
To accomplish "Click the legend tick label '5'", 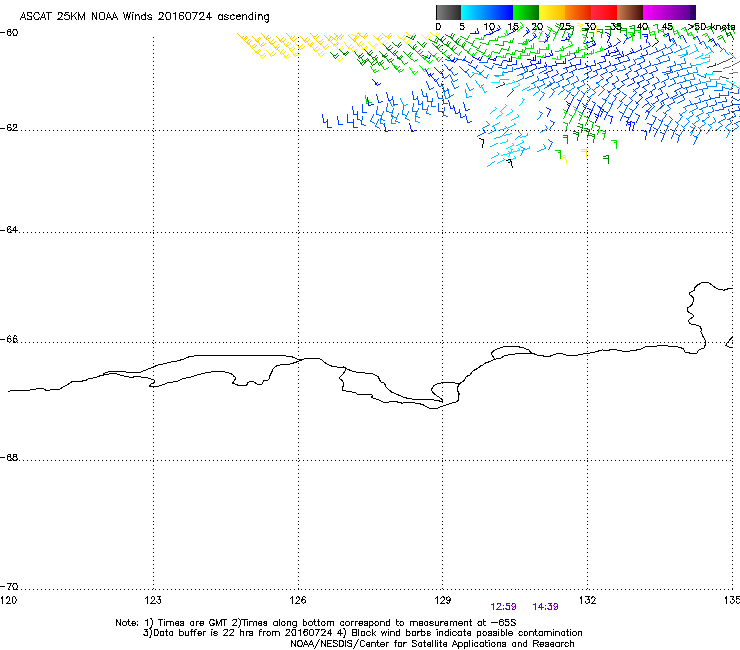I will click(462, 27).
